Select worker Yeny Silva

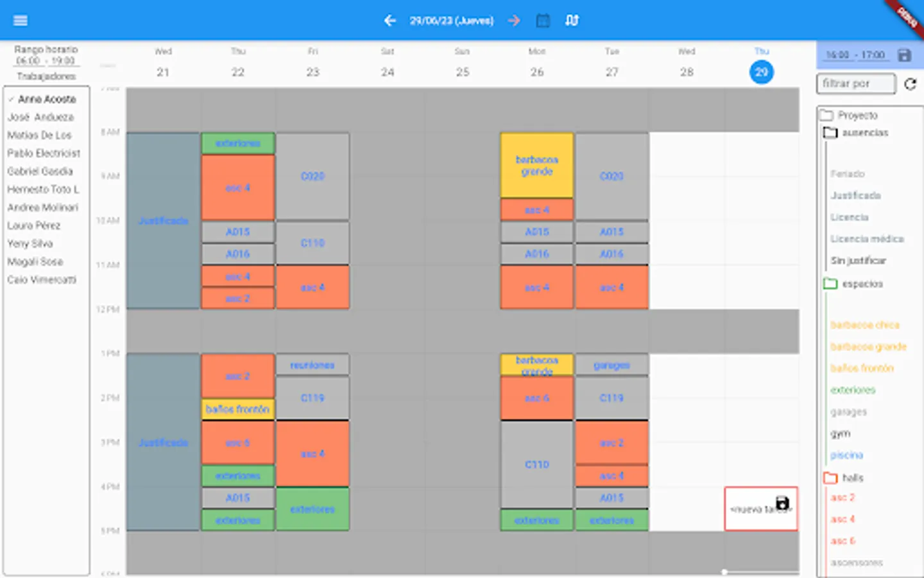tap(30, 243)
